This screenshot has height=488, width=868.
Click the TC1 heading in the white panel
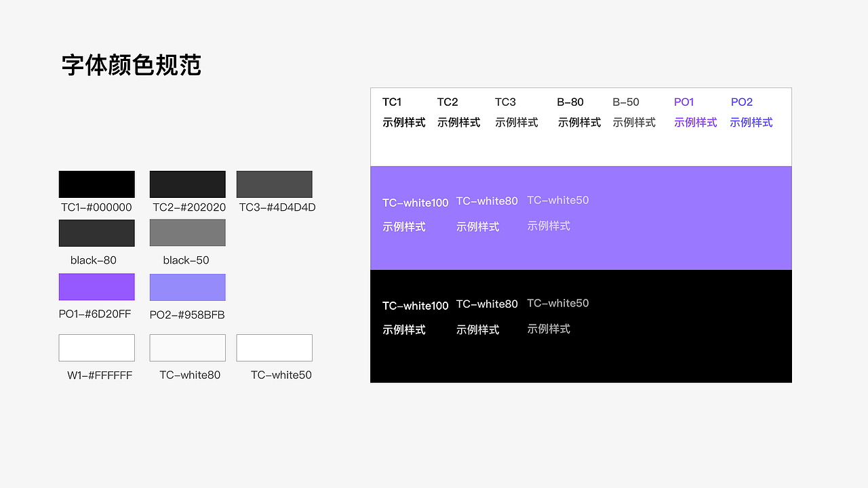392,102
